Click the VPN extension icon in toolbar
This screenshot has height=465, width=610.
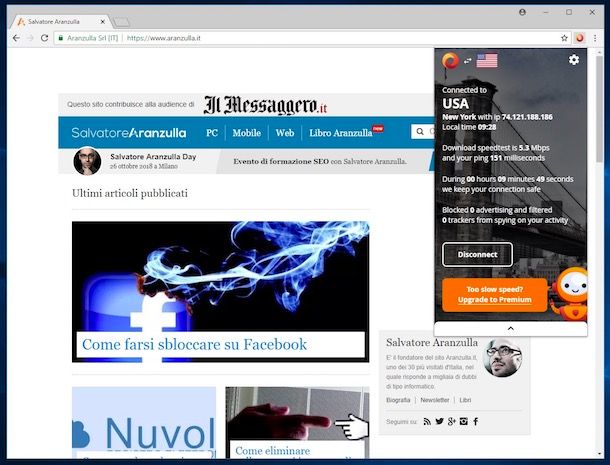(580, 38)
